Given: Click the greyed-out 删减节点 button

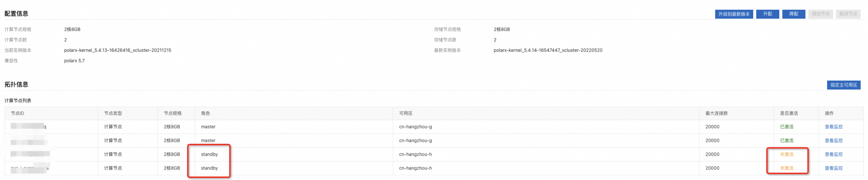Looking at the screenshot, I should [x=848, y=14].
